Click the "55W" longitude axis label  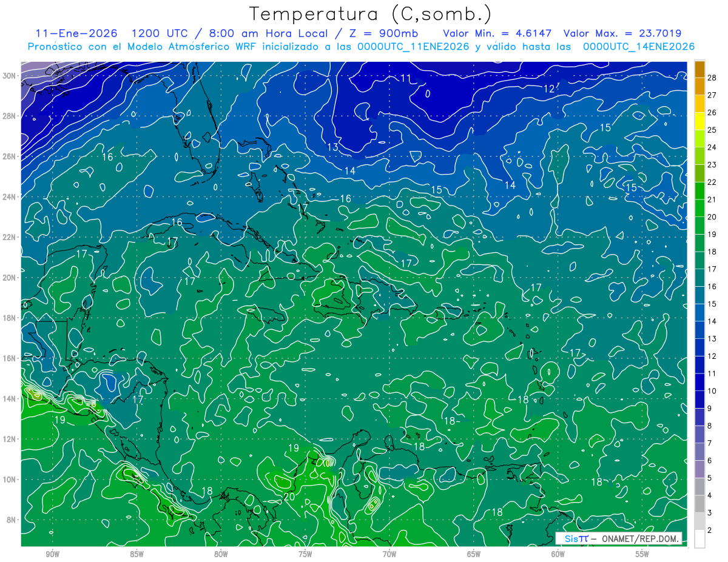[x=642, y=554]
